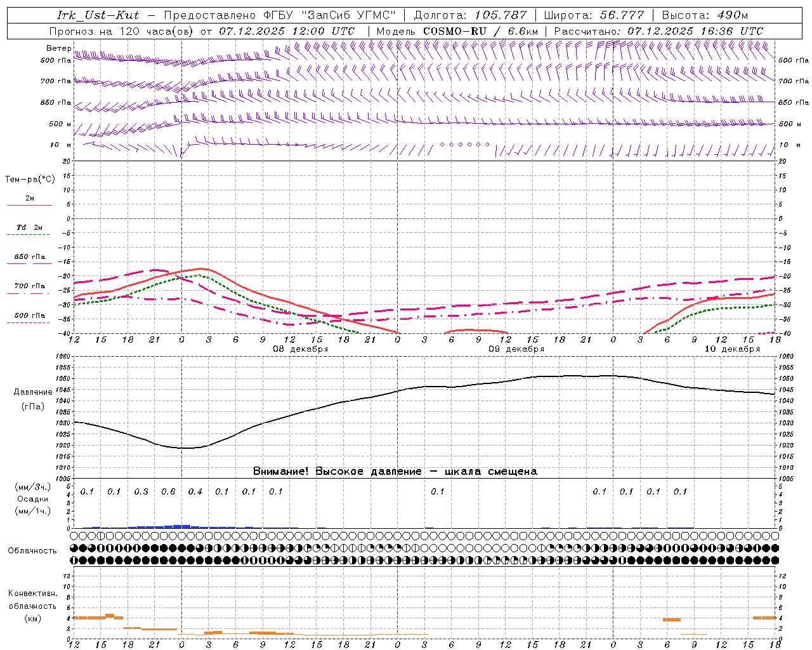Click the latitude value Широта: 56.777
Screen dimensions: 812x650
(x=594, y=15)
